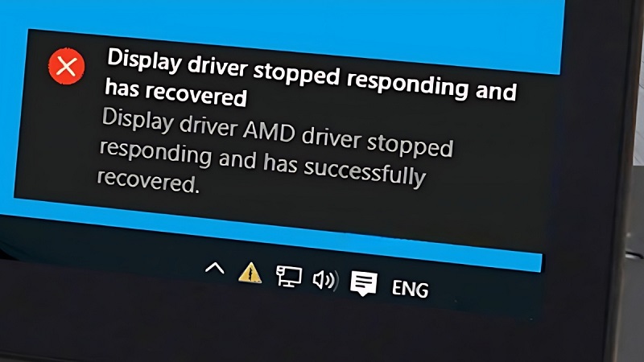Image resolution: width=644 pixels, height=362 pixels.
Task: Click the red X error icon
Action: click(67, 66)
